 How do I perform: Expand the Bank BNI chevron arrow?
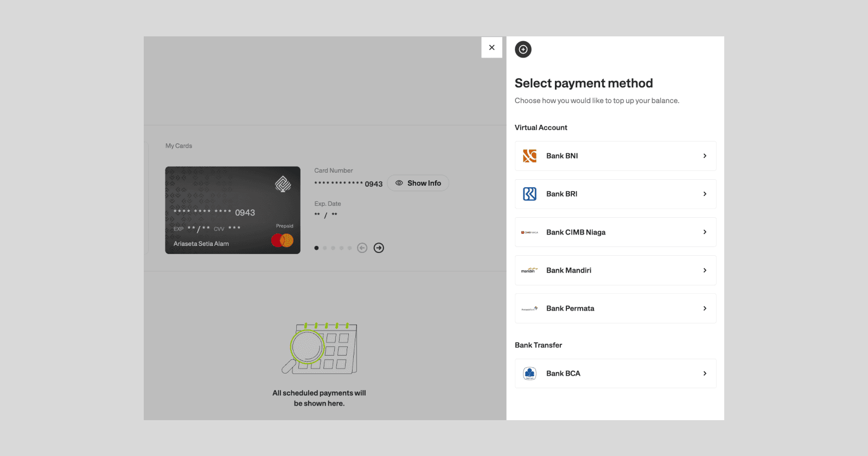click(705, 156)
